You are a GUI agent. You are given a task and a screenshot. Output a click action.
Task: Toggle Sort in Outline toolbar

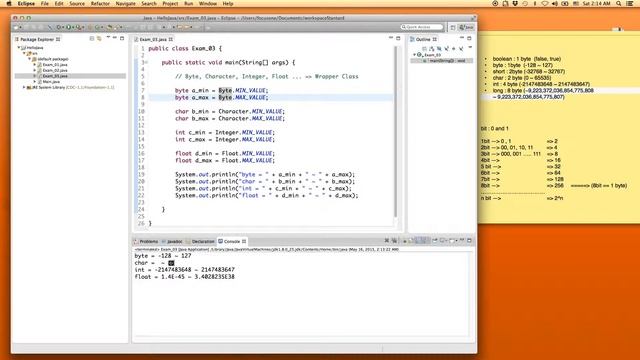431,49
